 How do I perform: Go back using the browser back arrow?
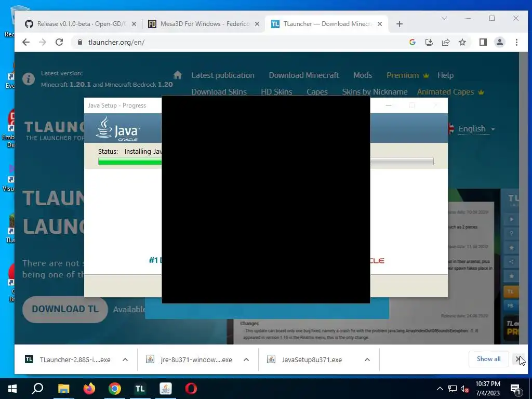26,42
